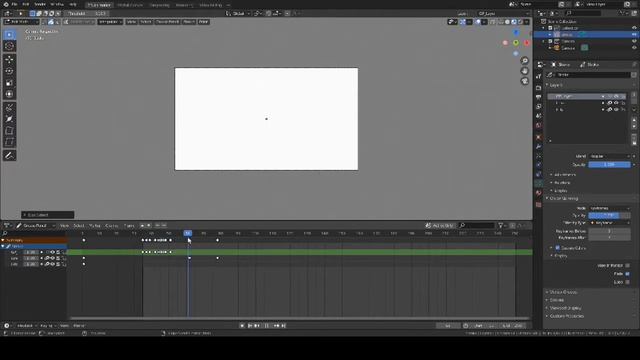Click the viewport pan hand gizmo
Viewport: 640px width, 360px height.
coord(524,71)
